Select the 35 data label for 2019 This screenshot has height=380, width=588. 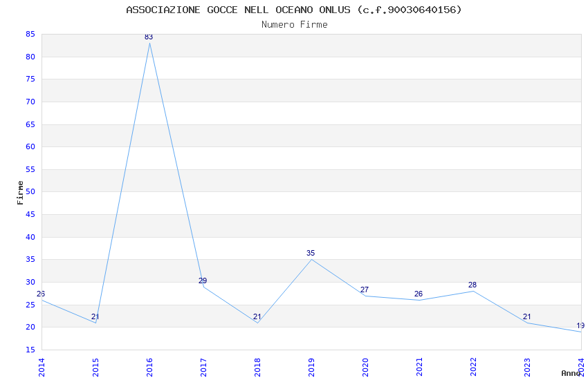(x=311, y=253)
